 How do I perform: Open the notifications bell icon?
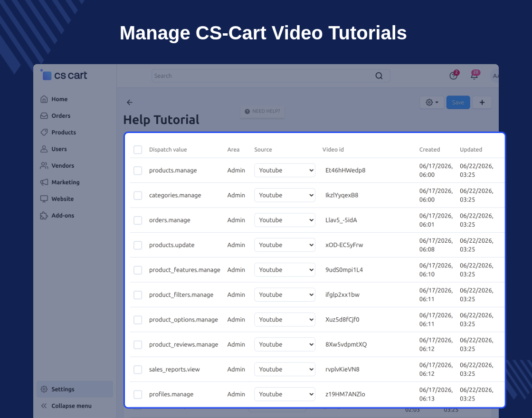[475, 75]
